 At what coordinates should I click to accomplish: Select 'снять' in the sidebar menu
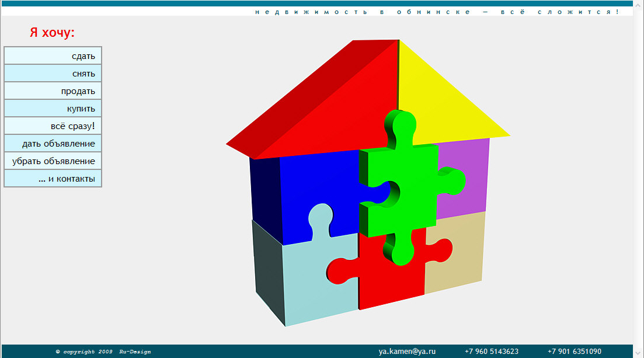point(53,74)
